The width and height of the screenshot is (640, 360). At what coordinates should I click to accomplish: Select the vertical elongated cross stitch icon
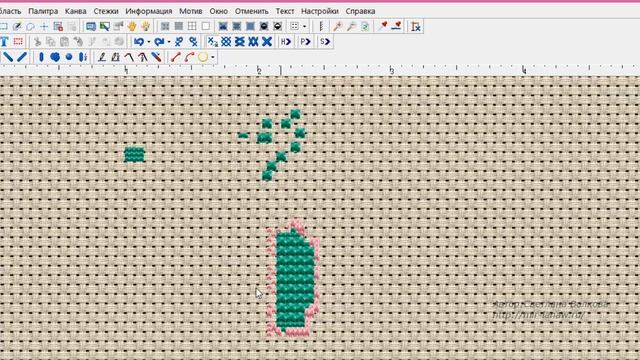pyautogui.click(x=253, y=42)
